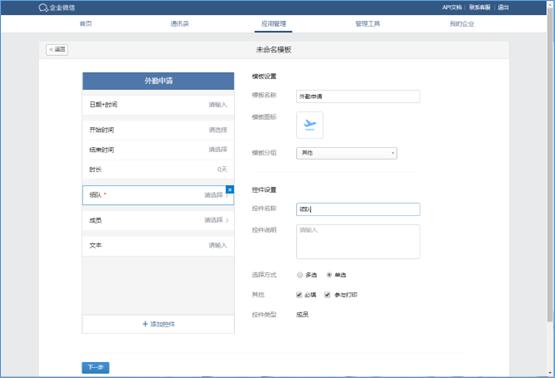Viewport: 555px width, 378px height.
Task: Click the 模板名称 input field
Action: [x=358, y=96]
